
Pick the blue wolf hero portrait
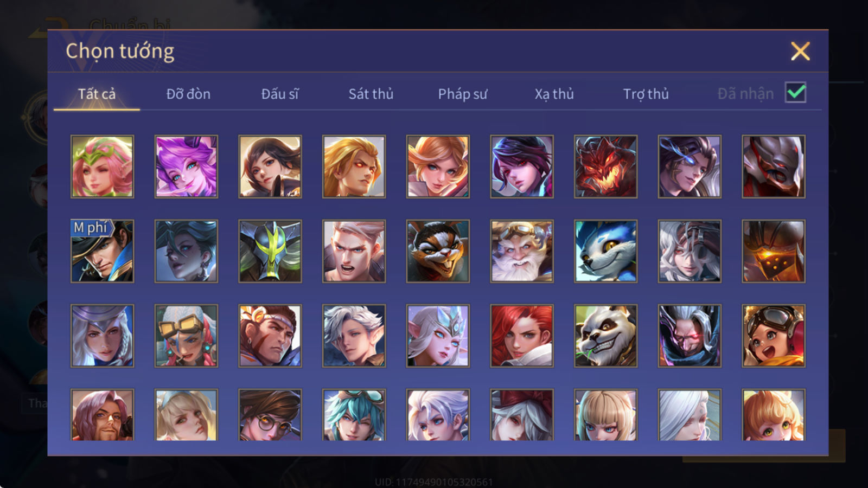pyautogui.click(x=605, y=251)
